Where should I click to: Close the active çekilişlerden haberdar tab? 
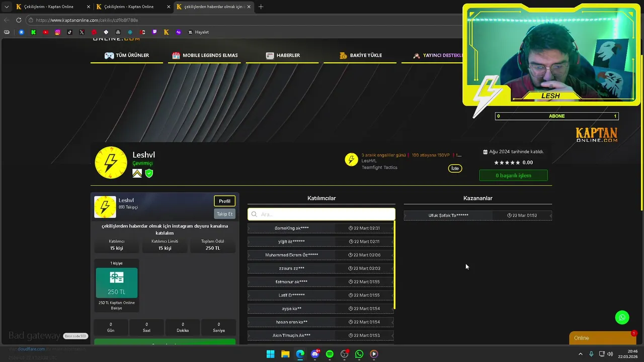tap(249, 7)
